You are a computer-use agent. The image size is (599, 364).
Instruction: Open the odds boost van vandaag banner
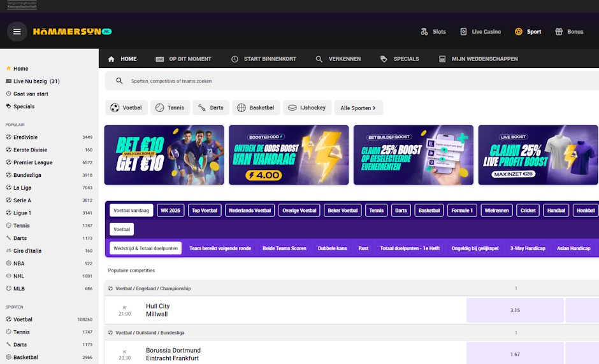(x=289, y=155)
